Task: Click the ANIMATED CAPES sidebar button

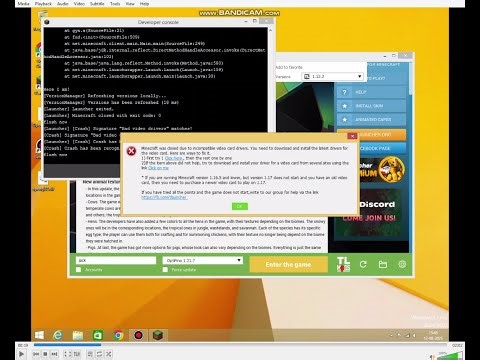Action: point(371,120)
